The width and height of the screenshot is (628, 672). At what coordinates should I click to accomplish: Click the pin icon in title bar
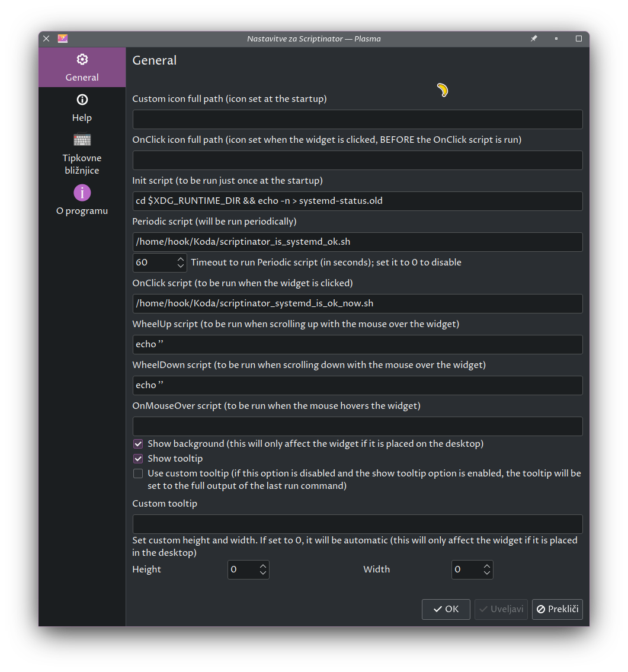pyautogui.click(x=534, y=39)
